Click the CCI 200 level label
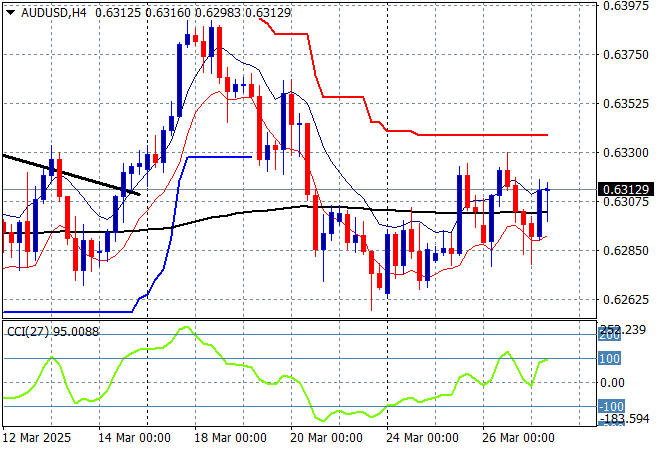Viewport: 660px width, 450px height. tap(609, 336)
